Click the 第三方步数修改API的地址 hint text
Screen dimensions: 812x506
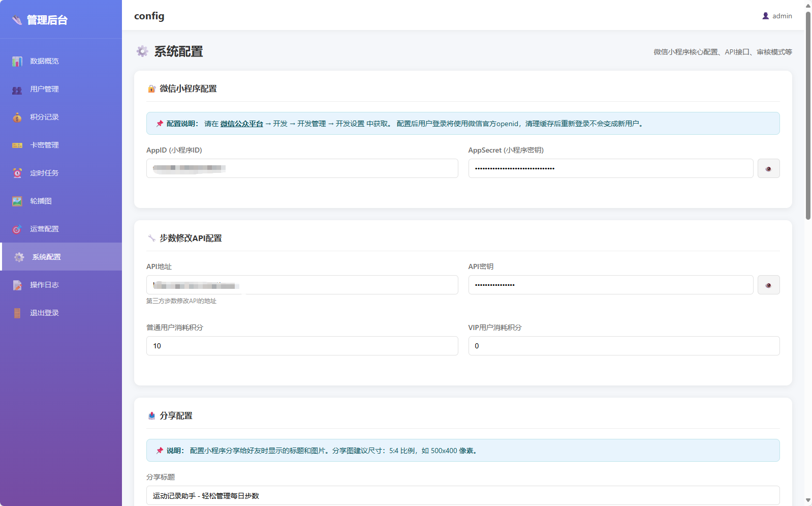point(181,301)
